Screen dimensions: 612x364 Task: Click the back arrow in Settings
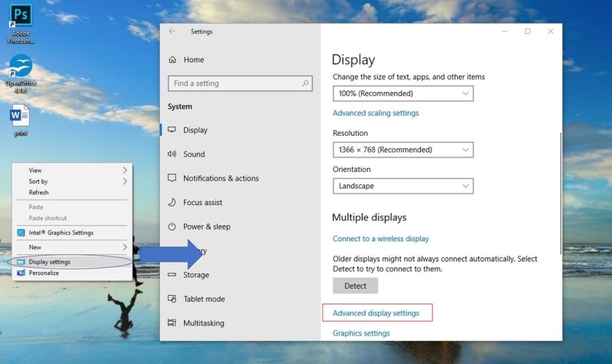pos(172,32)
